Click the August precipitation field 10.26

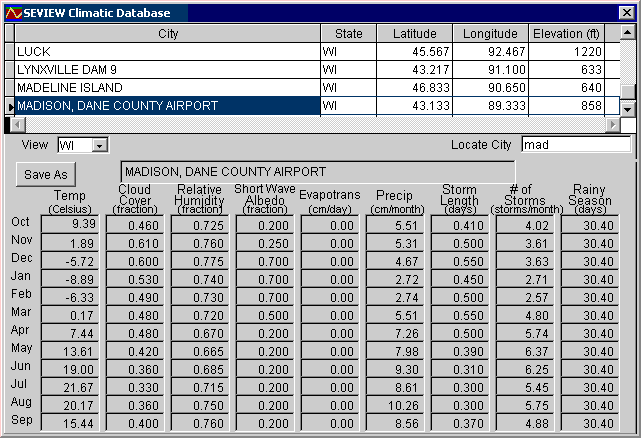[x=395, y=404]
